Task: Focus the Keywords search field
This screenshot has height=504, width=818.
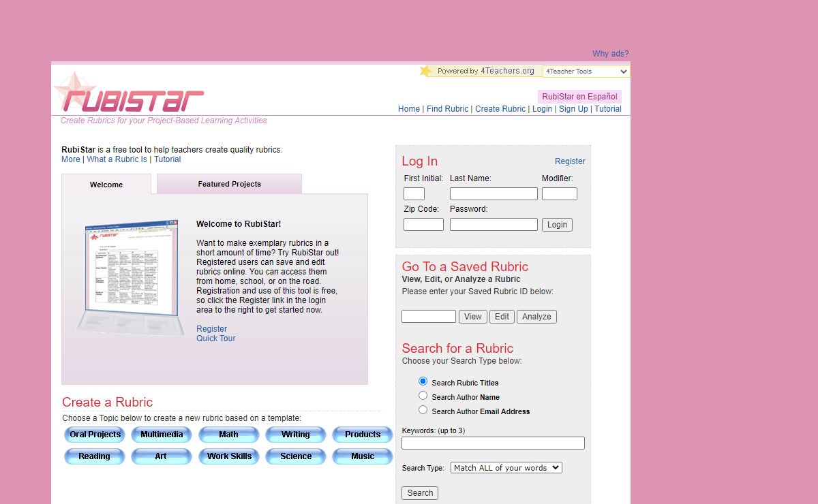Action: (x=493, y=443)
